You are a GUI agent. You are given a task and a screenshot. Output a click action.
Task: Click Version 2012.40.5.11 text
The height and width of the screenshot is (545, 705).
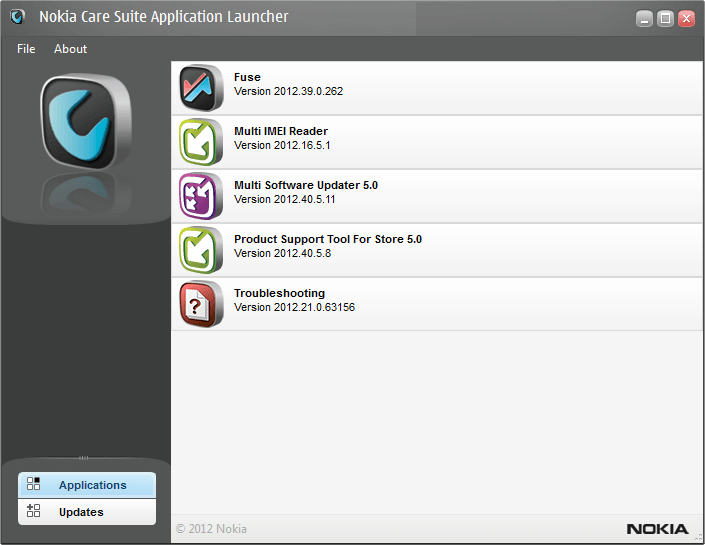point(285,199)
